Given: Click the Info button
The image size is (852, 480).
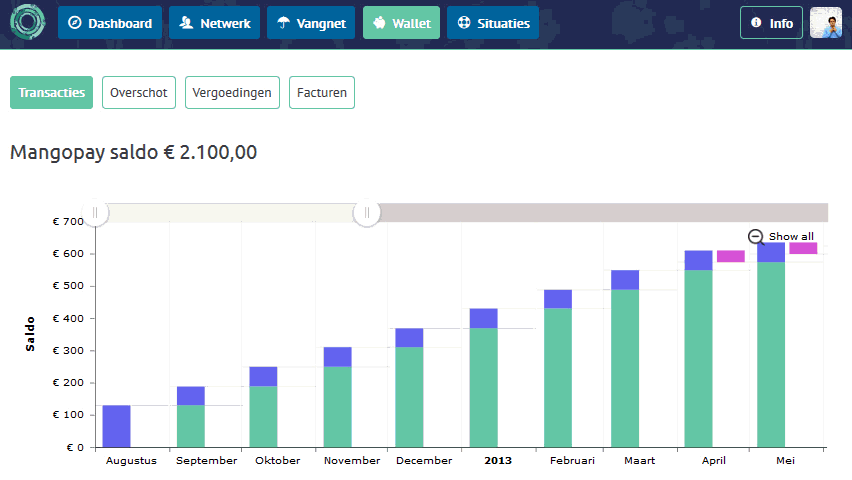Looking at the screenshot, I should point(771,23).
